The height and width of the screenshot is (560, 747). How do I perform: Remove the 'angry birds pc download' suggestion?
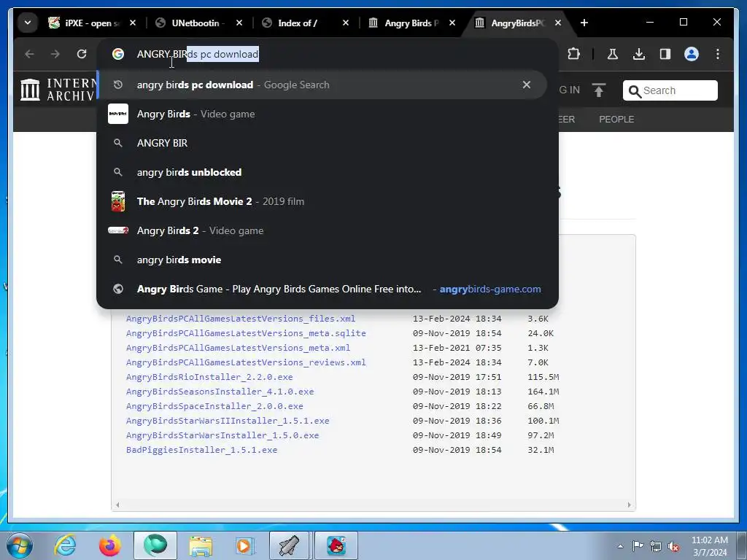coord(527,85)
